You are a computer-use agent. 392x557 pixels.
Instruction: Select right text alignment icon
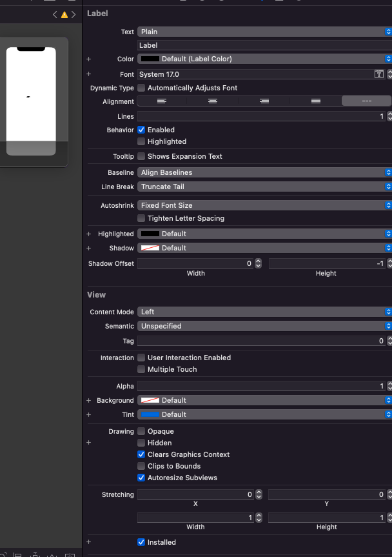264,101
